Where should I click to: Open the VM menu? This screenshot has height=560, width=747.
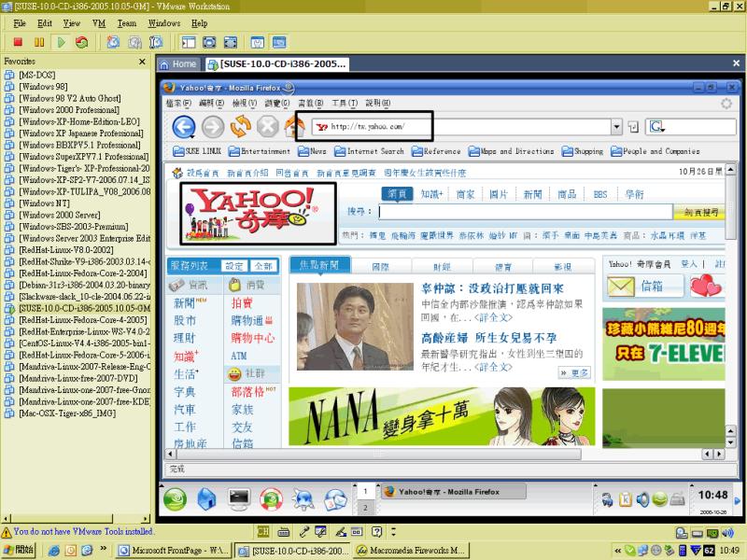(x=99, y=23)
